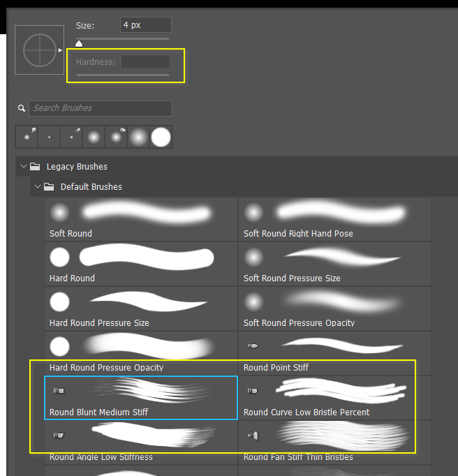This screenshot has height=476, width=458.
Task: Click the Round Blunt Medium Stiff bristle tip icon
Action: click(x=59, y=391)
